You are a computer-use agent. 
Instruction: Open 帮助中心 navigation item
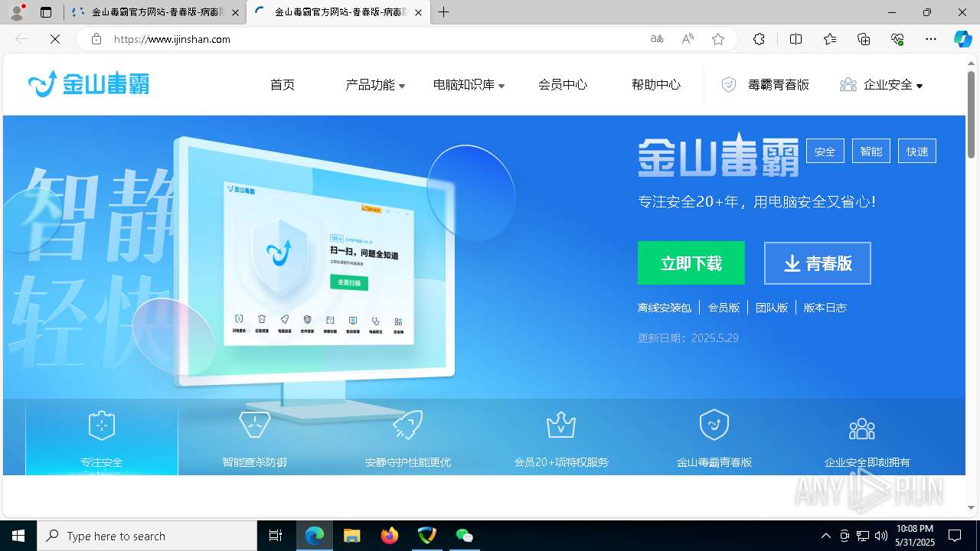656,85
